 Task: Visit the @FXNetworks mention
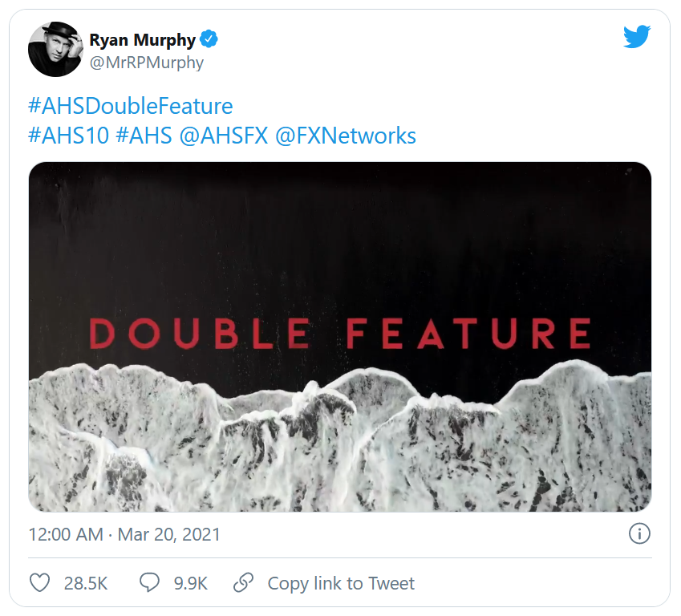[346, 136]
